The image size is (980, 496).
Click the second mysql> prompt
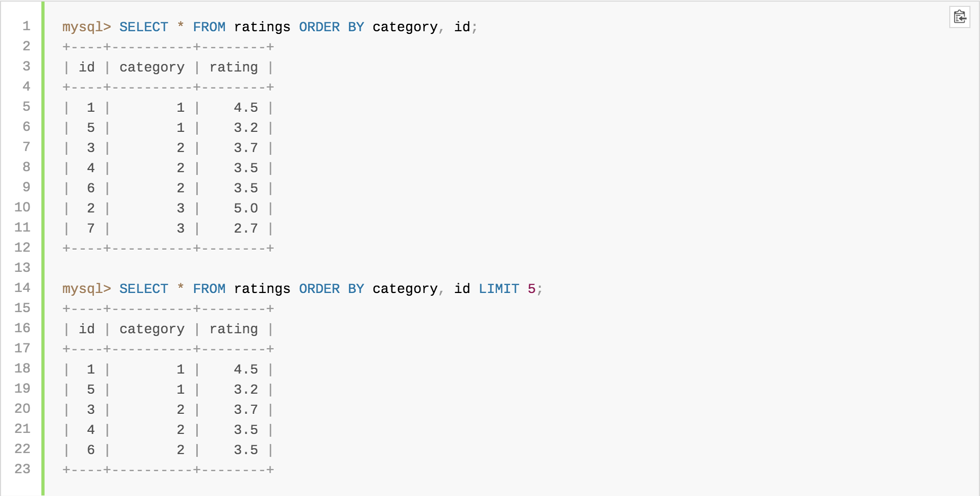click(x=86, y=289)
